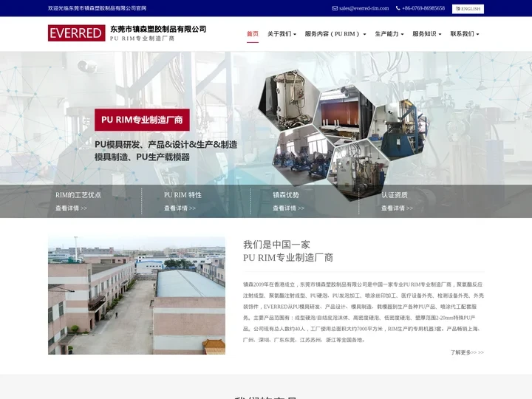Image resolution: width=532 pixels, height=399 pixels.
Task: Click the banner text PU模具研发、产品&设计&生产&制造
Action: tap(166, 145)
